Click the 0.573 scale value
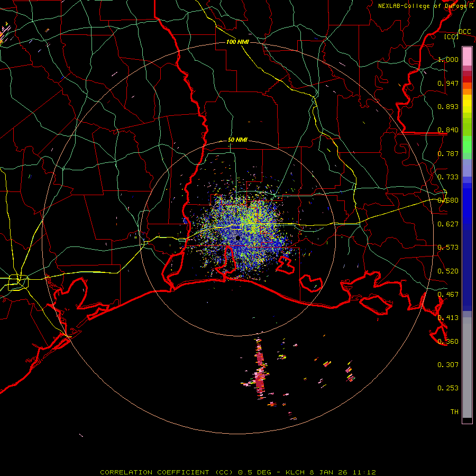 (x=448, y=248)
